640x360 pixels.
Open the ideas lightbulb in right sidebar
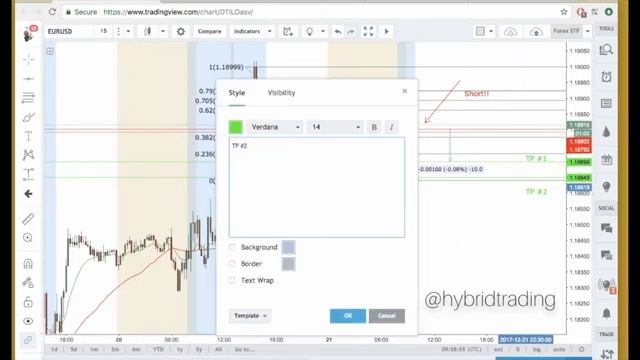tap(607, 187)
